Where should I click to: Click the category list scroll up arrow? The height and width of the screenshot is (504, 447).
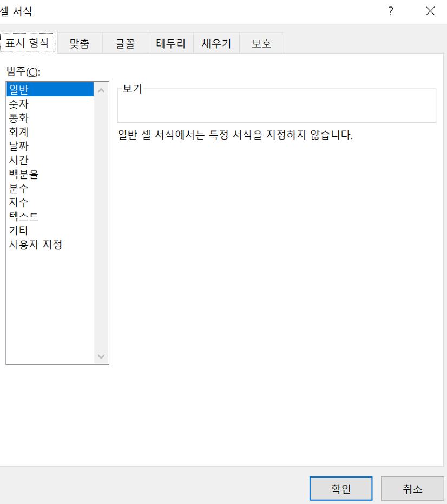[101, 91]
